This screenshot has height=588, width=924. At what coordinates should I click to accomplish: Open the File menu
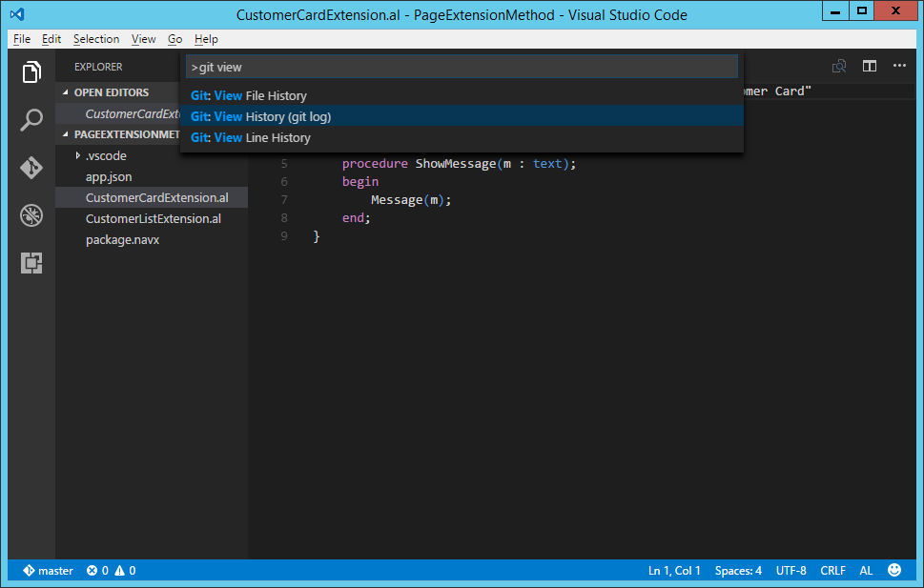pos(22,39)
